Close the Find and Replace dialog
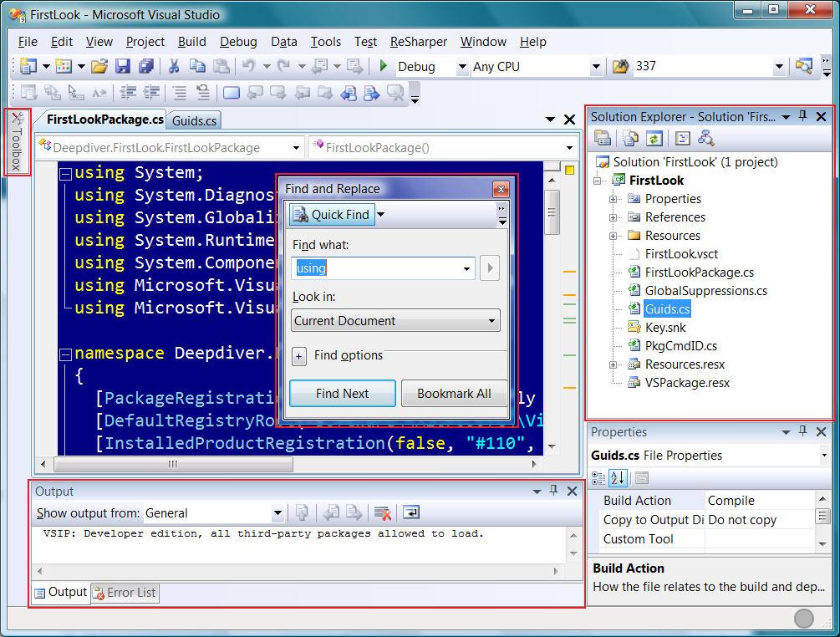The height and width of the screenshot is (637, 840). click(x=501, y=189)
